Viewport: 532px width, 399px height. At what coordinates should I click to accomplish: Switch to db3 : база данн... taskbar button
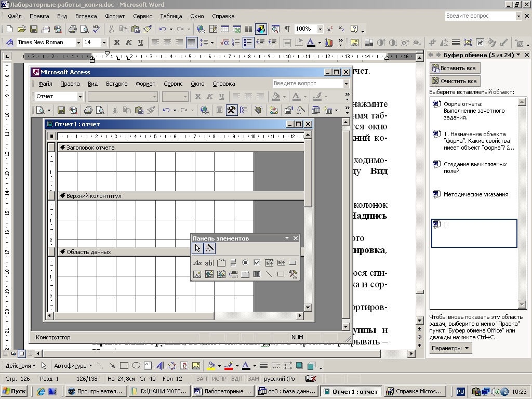tap(287, 391)
